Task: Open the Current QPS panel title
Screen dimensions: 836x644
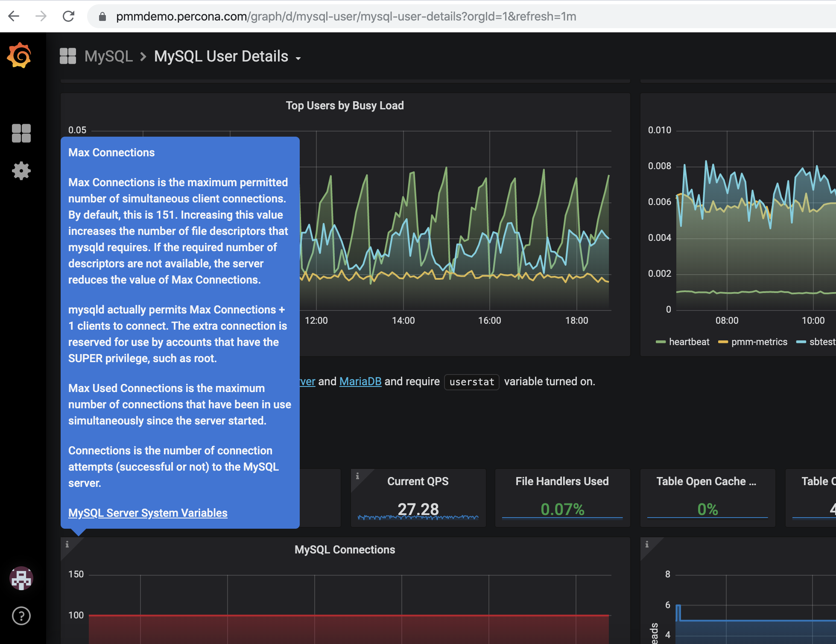Action: (418, 481)
